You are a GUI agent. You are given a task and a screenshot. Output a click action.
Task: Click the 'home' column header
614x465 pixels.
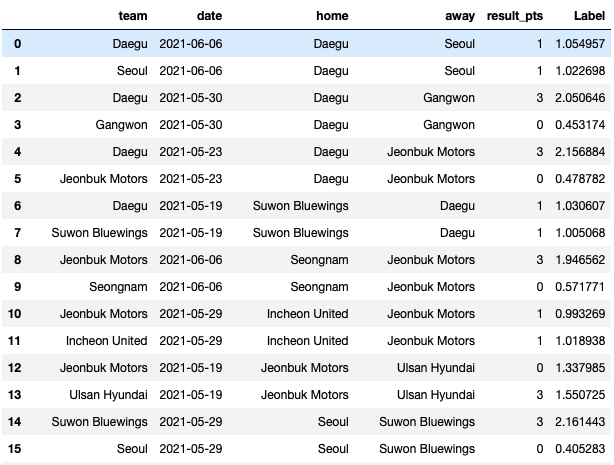pyautogui.click(x=332, y=16)
